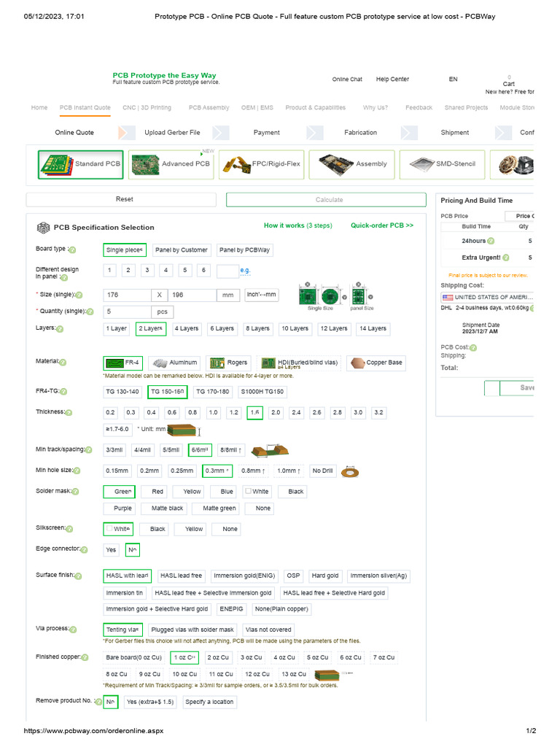The height and width of the screenshot is (747, 560).
Task: Select 0.25mm min hole size
Action: tap(182, 471)
